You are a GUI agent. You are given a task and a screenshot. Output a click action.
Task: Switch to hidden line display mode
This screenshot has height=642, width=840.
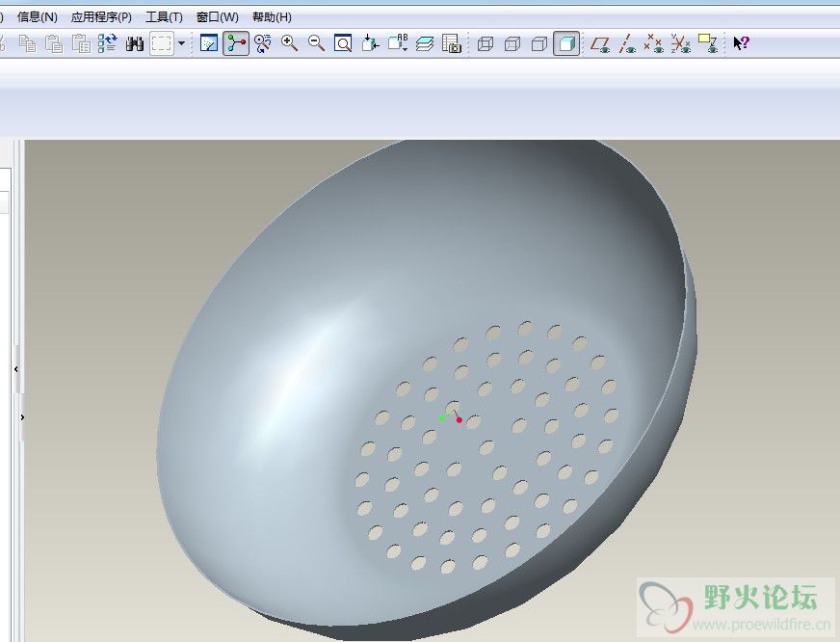point(512,43)
